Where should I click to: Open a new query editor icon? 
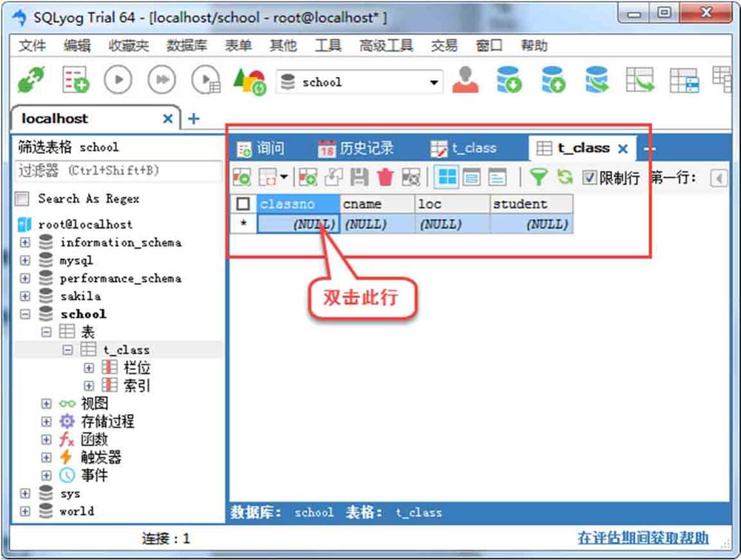[75, 79]
